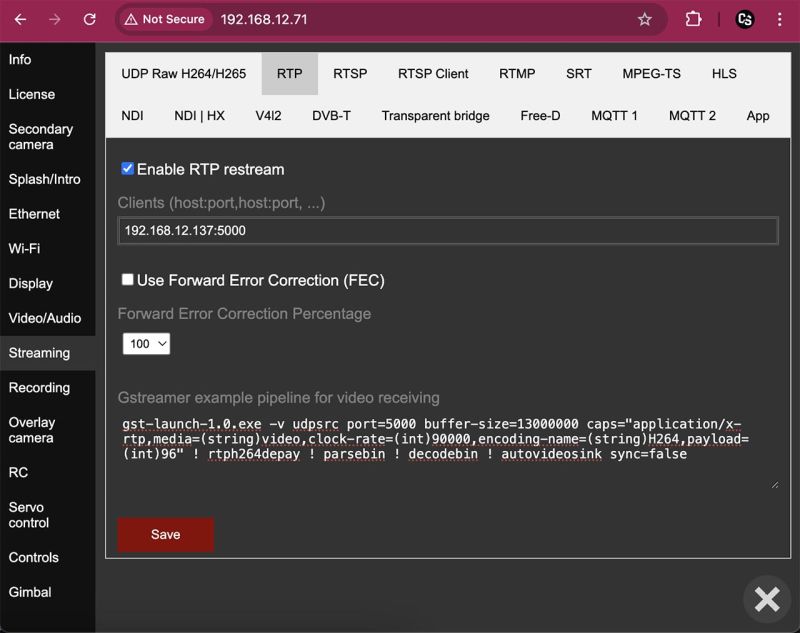Switch to the RTSP Client tab
The width and height of the screenshot is (800, 633).
433,74
